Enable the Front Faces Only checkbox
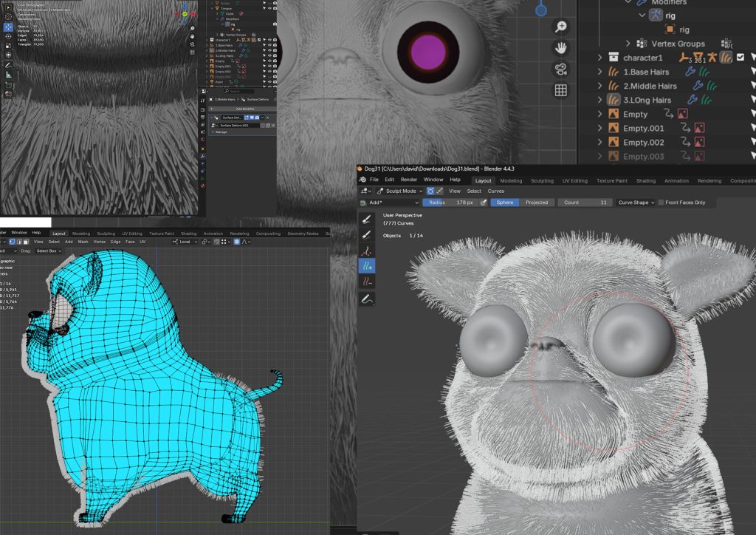Screen dimensions: 756x535 click(661, 202)
